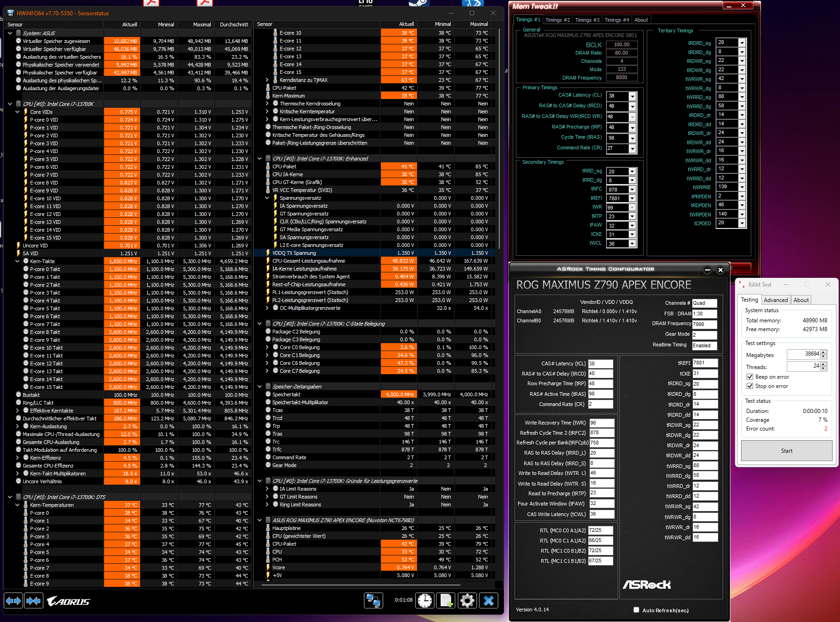
Task: Click the AORUS logo in HWiNFO toolbar
Action: coord(68,601)
